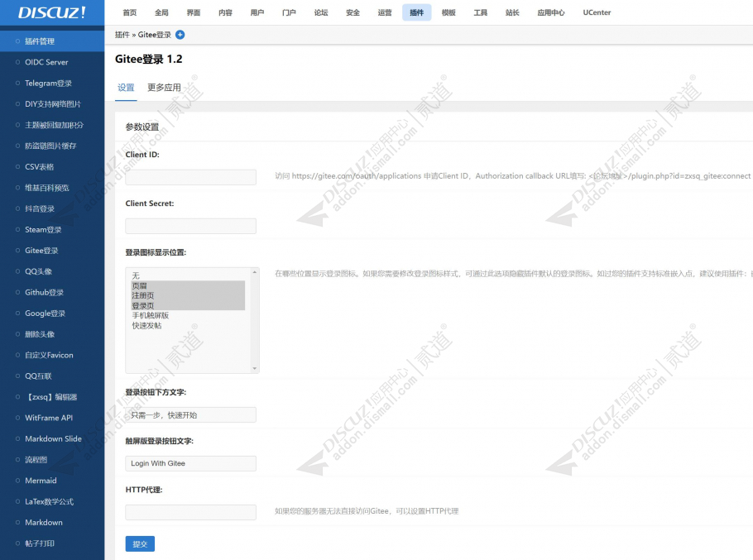Viewport: 753px width, 560px height.
Task: Open the 站长 top menu
Action: tap(512, 12)
